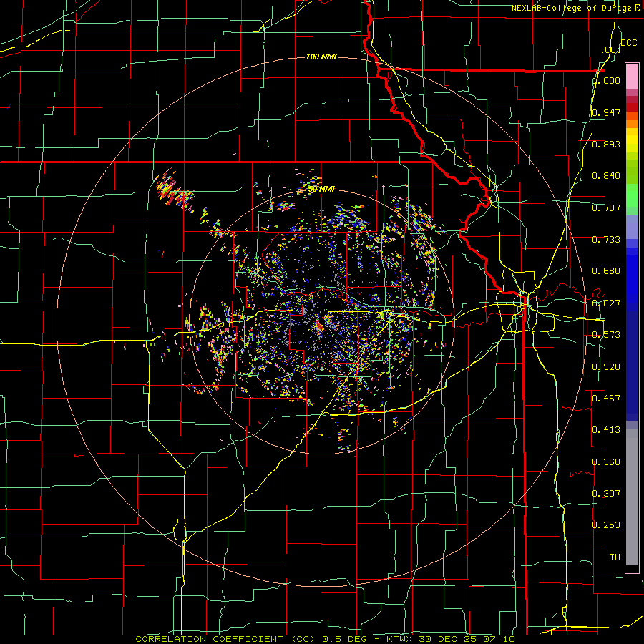Screen dimensions: 644x644
Task: Click the DCC label above the color bar
Action: [628, 43]
